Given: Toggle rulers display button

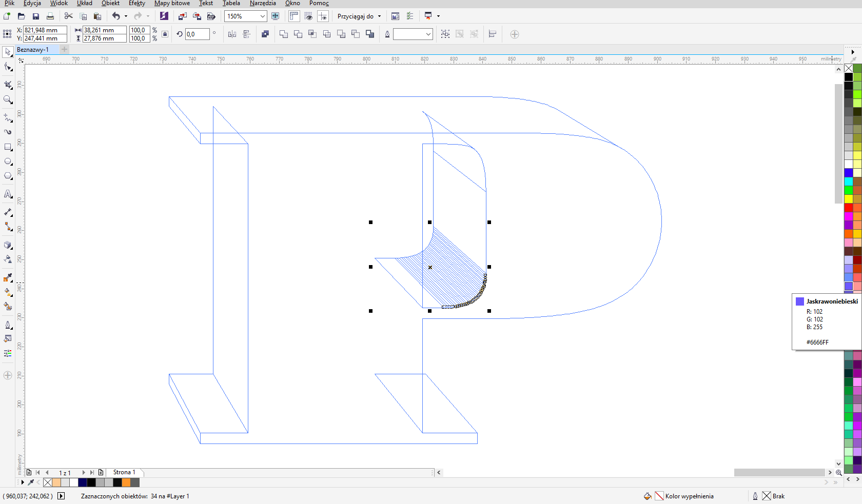Looking at the screenshot, I should 294,16.
